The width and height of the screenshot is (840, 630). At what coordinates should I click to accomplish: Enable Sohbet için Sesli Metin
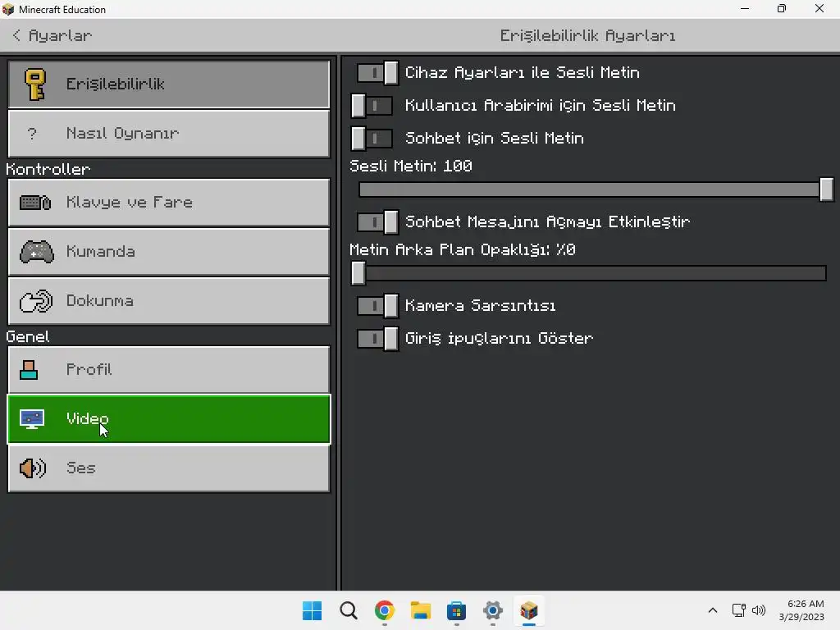click(x=372, y=138)
